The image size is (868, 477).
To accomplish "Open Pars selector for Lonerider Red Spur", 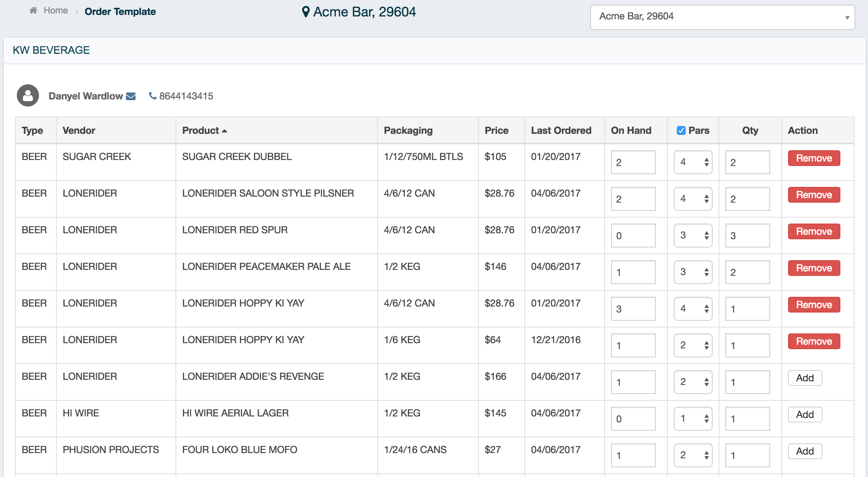I will click(693, 236).
